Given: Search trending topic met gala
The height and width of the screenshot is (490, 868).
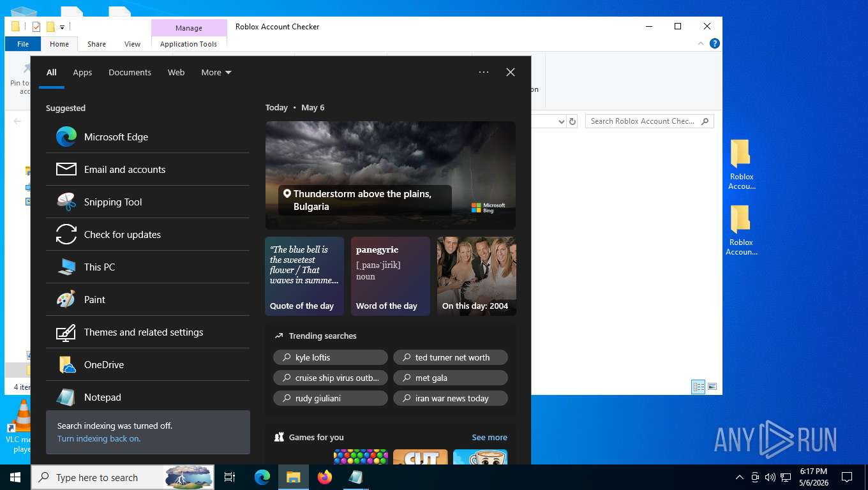Looking at the screenshot, I should [451, 378].
